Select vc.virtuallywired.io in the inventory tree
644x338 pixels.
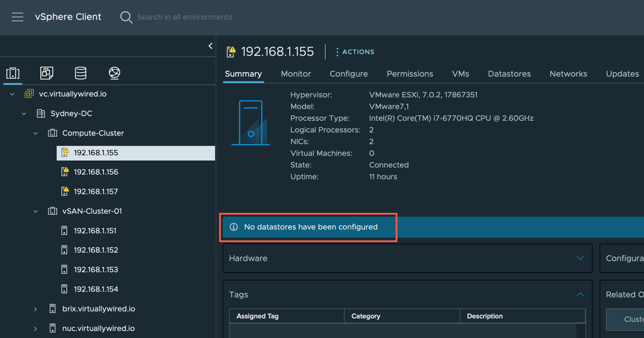tap(73, 94)
